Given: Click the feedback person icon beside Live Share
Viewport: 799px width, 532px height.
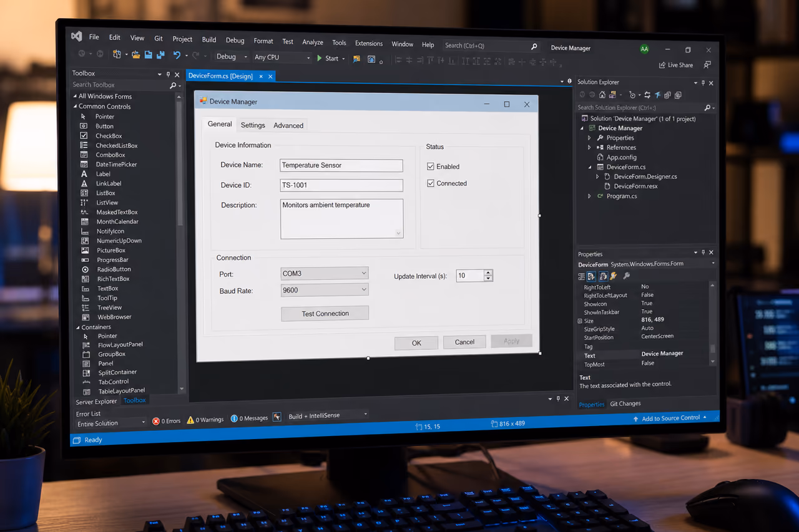Looking at the screenshot, I should [x=707, y=65].
